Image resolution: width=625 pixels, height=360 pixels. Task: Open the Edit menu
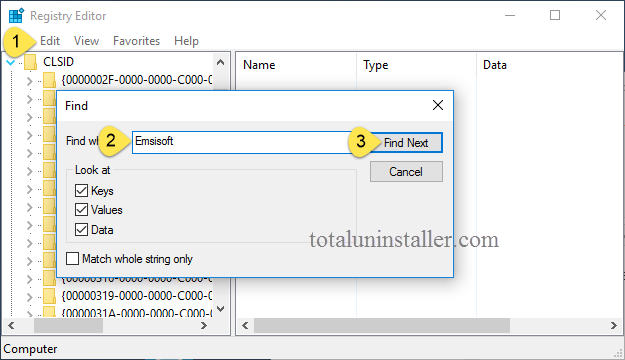point(50,41)
